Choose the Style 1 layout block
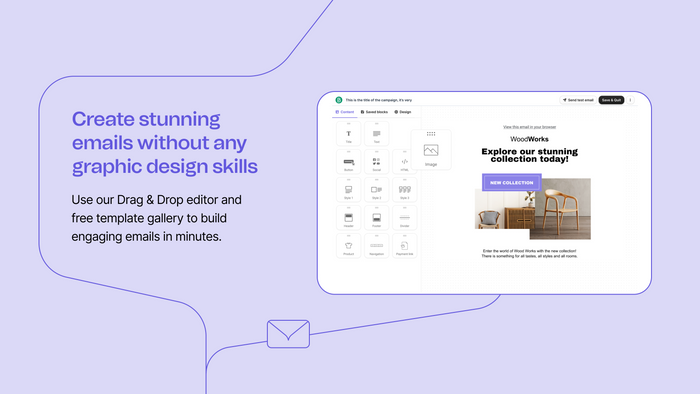The image size is (700, 394). pos(349,190)
